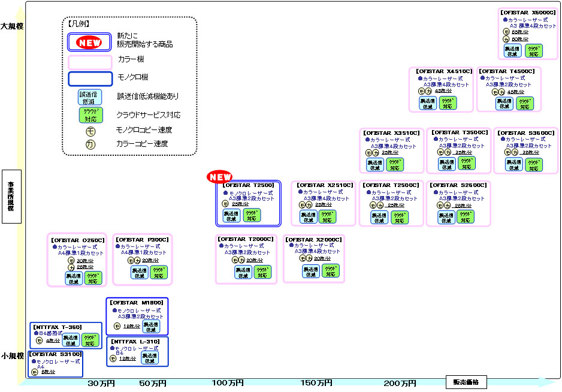This screenshot has height=392, width=562.
Task: Select the モ speed icon in the OFISTAR S3100 card
Action: tap(35, 372)
